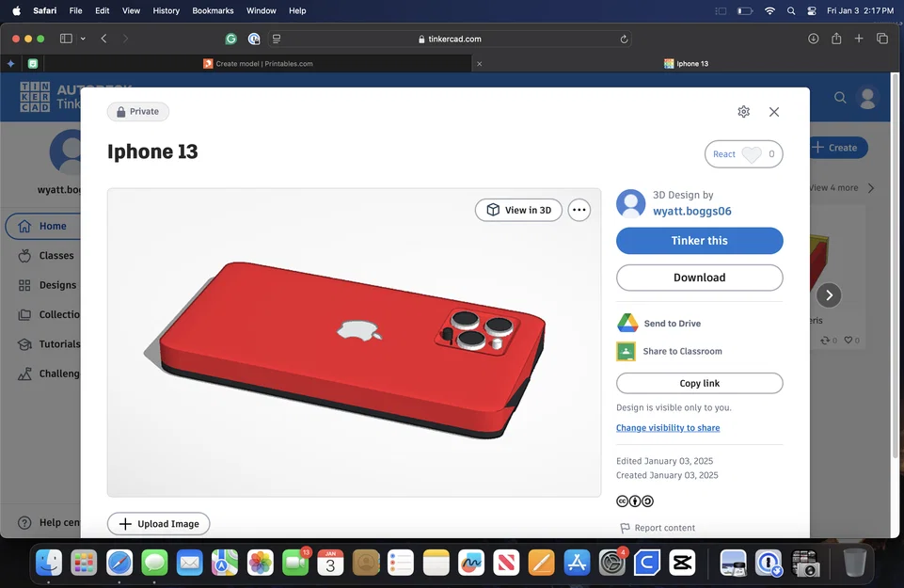Click the Tinkercad logo
The width and height of the screenshot is (904, 588).
pos(35,96)
